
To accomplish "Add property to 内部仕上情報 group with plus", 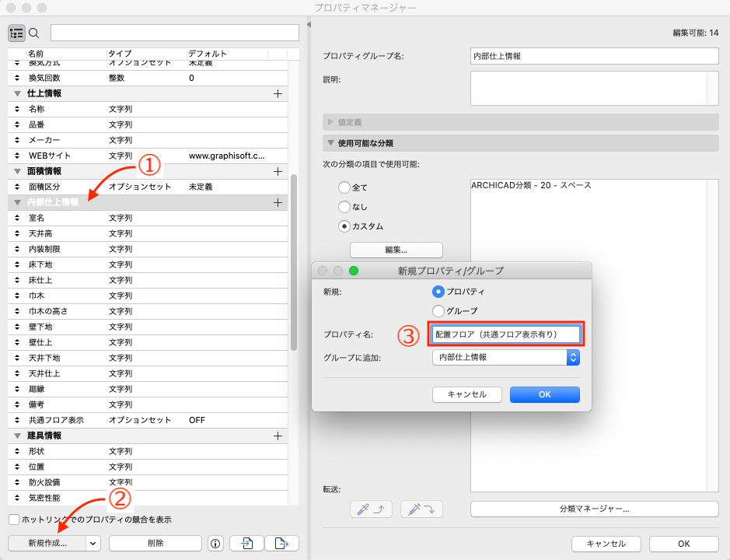I will pos(278,203).
